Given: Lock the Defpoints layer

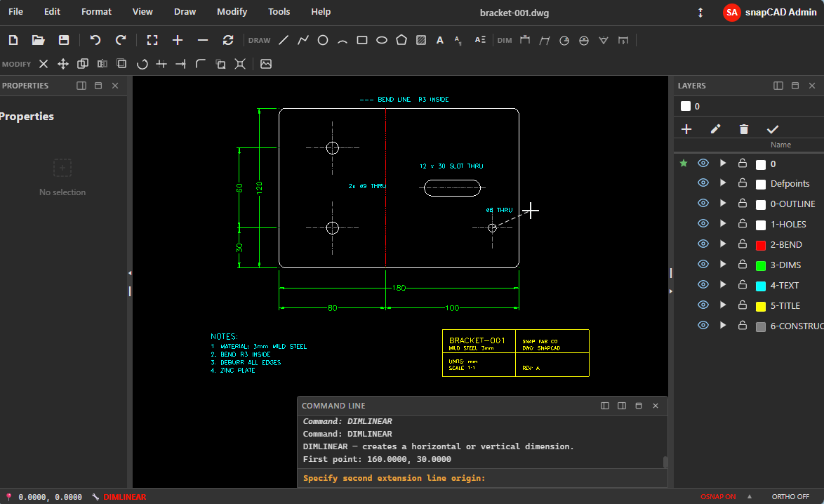Looking at the screenshot, I should pyautogui.click(x=743, y=183).
